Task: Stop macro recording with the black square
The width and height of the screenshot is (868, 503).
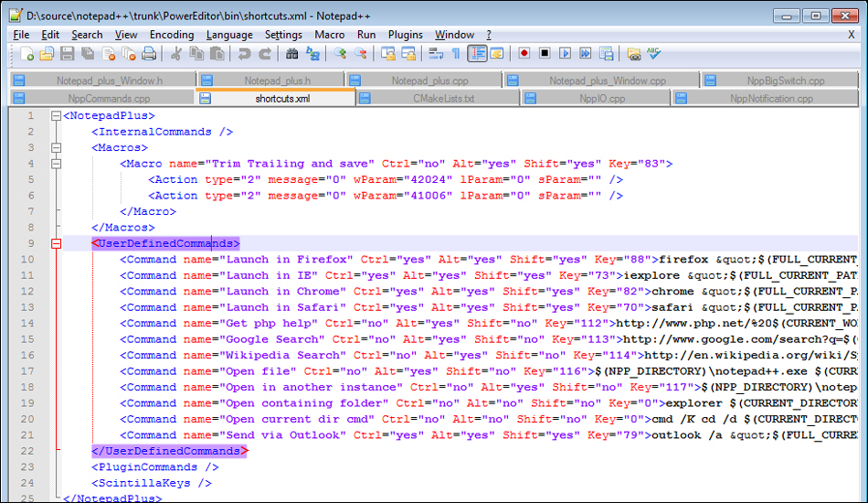Action: [545, 54]
